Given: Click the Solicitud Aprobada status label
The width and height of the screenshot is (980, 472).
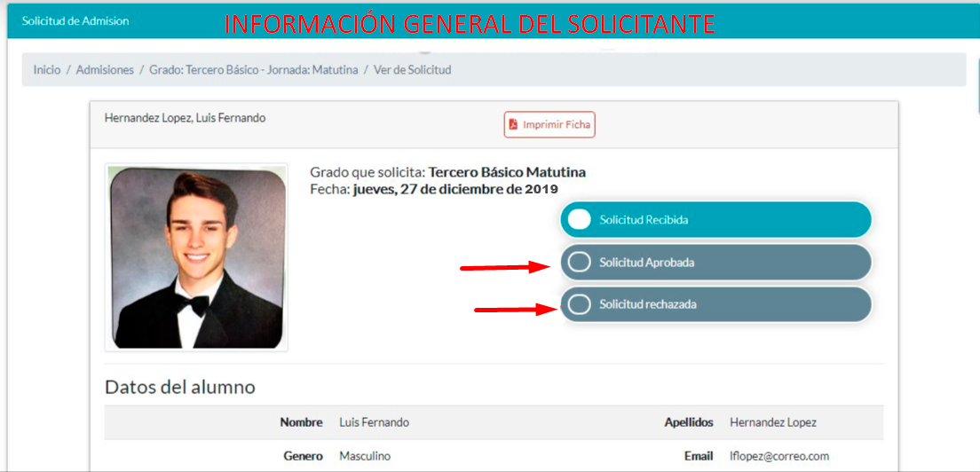Looking at the screenshot, I should coord(647,263).
